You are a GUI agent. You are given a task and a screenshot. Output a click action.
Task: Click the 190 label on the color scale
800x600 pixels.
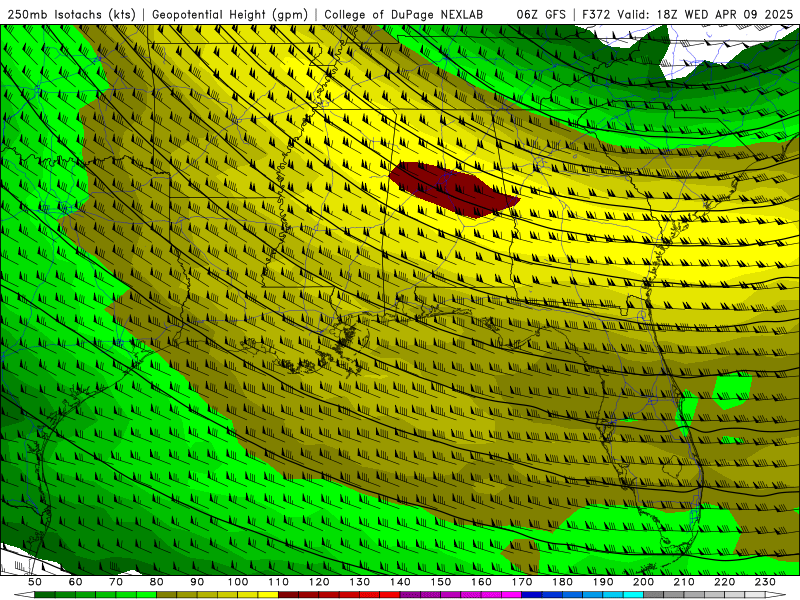(603, 582)
